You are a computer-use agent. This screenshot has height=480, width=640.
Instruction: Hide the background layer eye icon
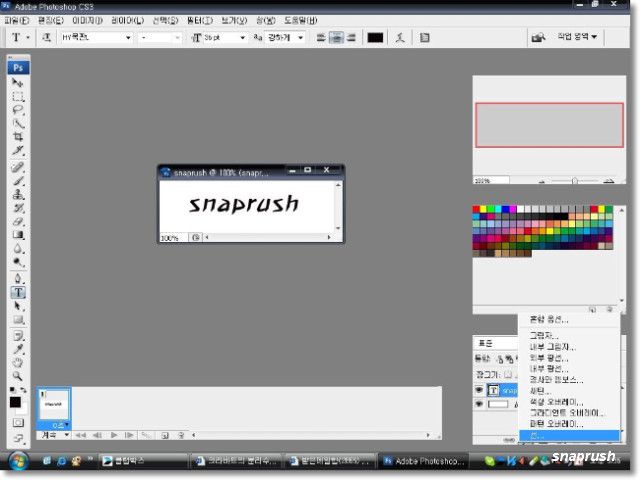479,404
